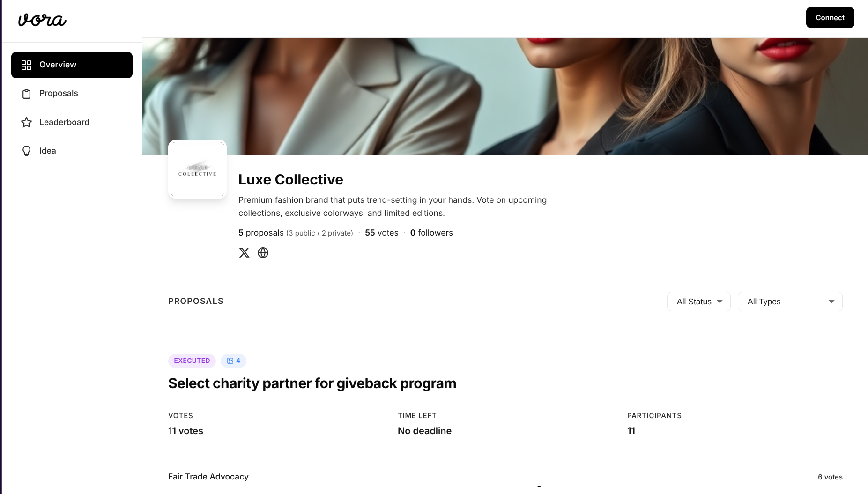Image resolution: width=868 pixels, height=494 pixels.
Task: Open the charity partner proposal title
Action: pos(312,383)
